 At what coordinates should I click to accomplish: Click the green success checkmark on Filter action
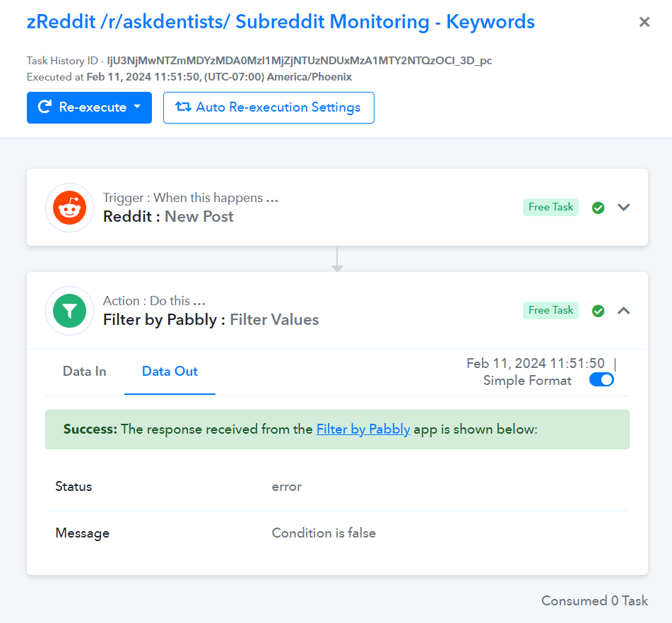click(x=598, y=311)
